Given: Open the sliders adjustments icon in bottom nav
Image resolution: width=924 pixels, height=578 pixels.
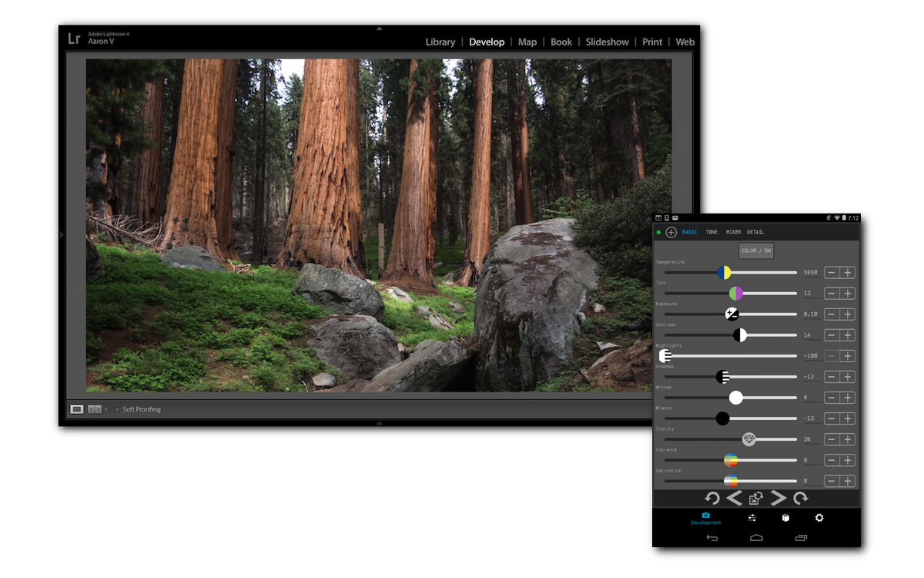Looking at the screenshot, I should point(752,518).
